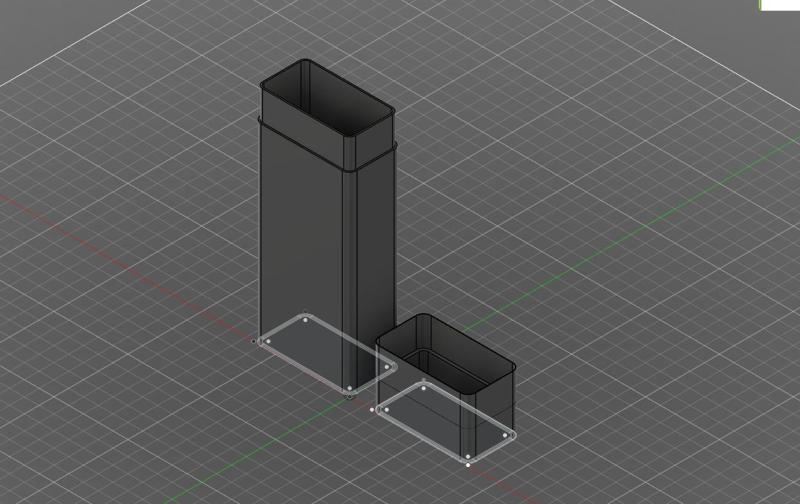Click the isolated sketch point left of the short box sketch
The height and width of the screenshot is (504, 800).
371,409
